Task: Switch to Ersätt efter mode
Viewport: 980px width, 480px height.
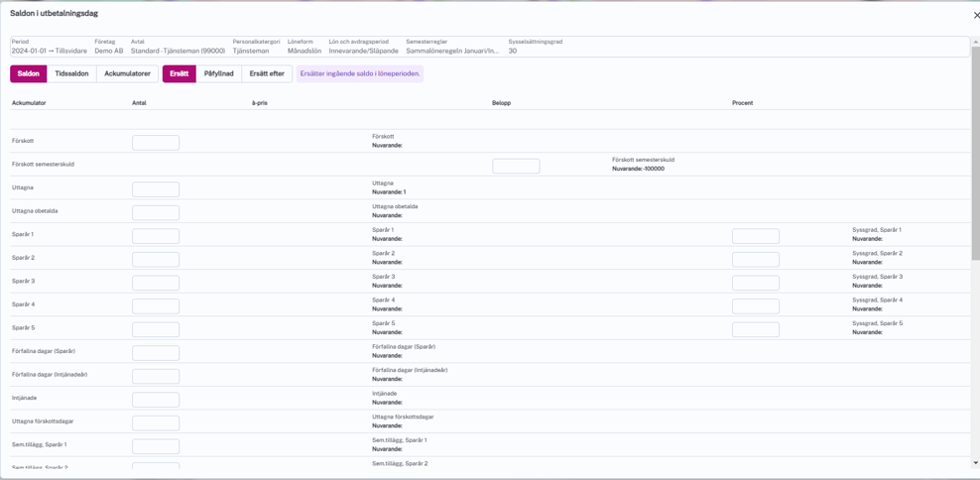Action: (267, 73)
